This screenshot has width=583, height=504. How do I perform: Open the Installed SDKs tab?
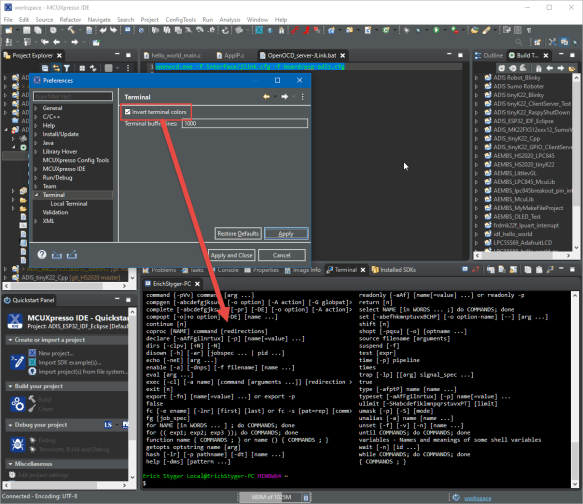click(x=393, y=270)
